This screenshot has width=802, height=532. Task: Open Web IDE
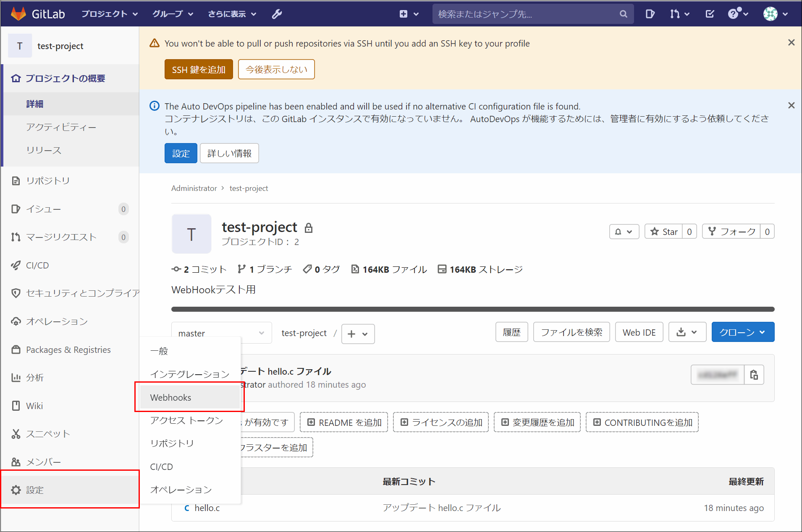point(639,332)
